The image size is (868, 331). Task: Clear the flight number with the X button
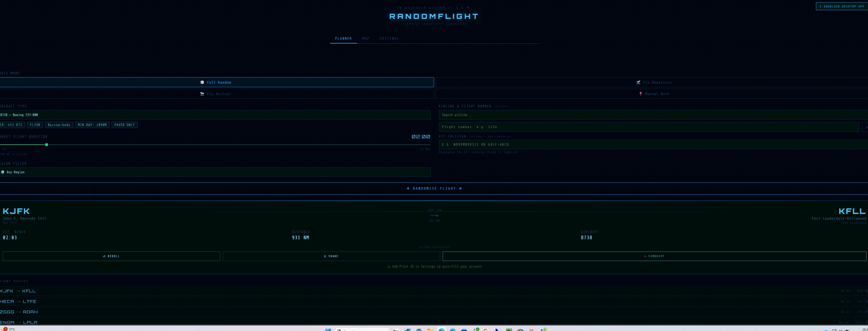tap(865, 127)
